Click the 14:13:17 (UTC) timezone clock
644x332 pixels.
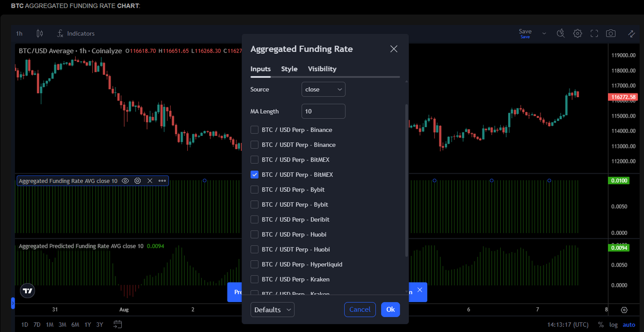(568, 324)
